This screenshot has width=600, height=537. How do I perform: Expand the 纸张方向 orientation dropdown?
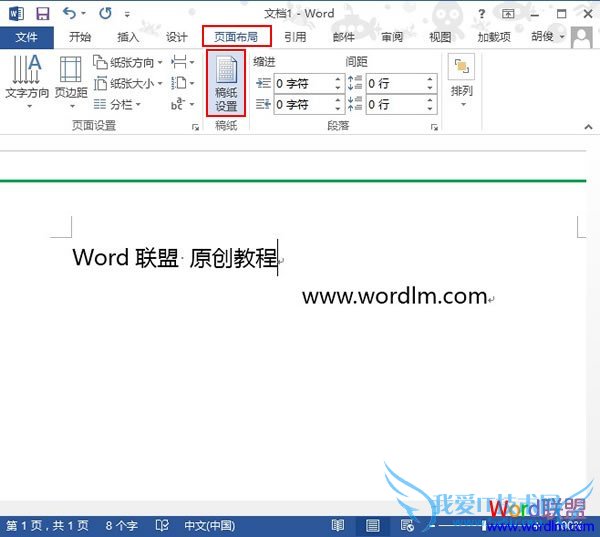click(x=125, y=62)
